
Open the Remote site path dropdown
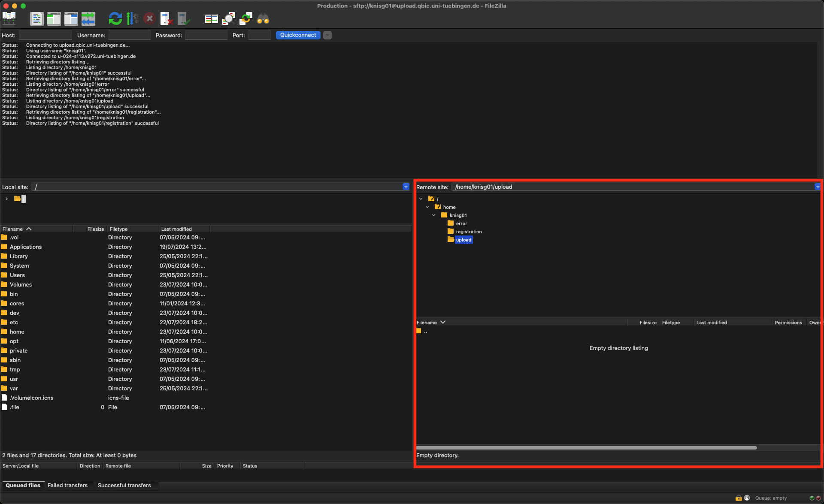(x=818, y=187)
